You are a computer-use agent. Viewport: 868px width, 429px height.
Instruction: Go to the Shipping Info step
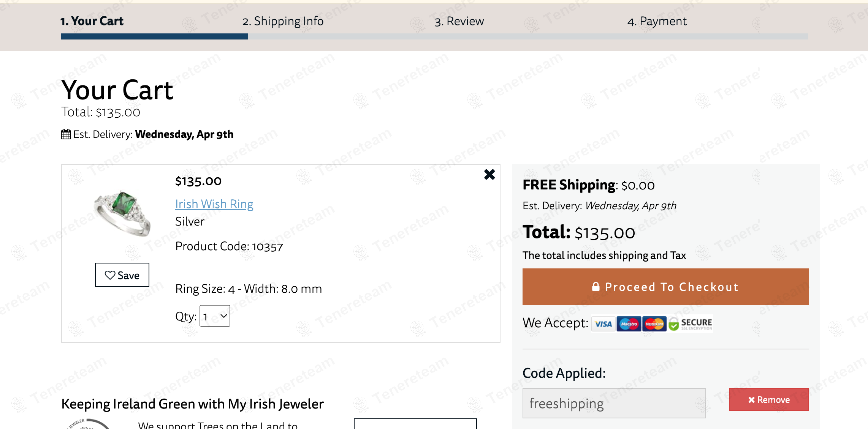tap(283, 21)
